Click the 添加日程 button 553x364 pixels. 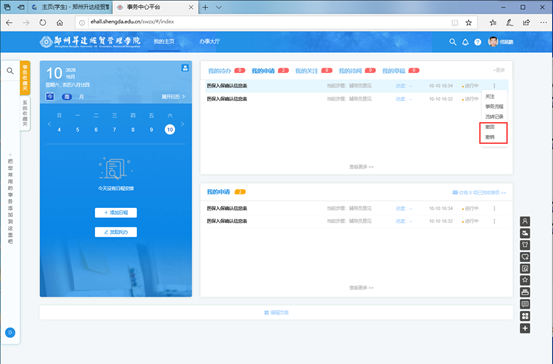[116, 213]
